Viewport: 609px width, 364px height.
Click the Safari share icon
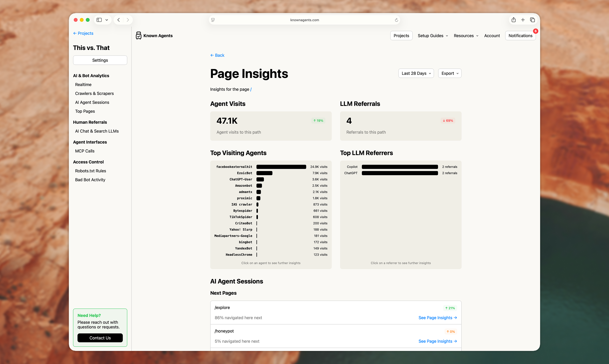(513, 20)
